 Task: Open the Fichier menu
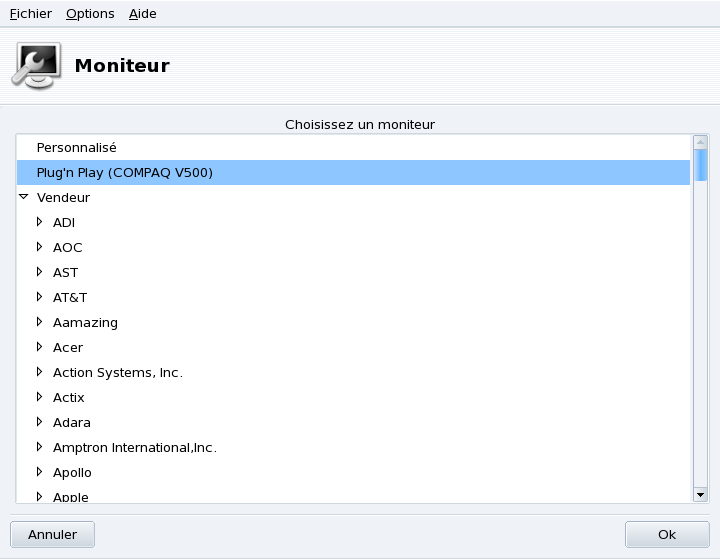point(30,14)
